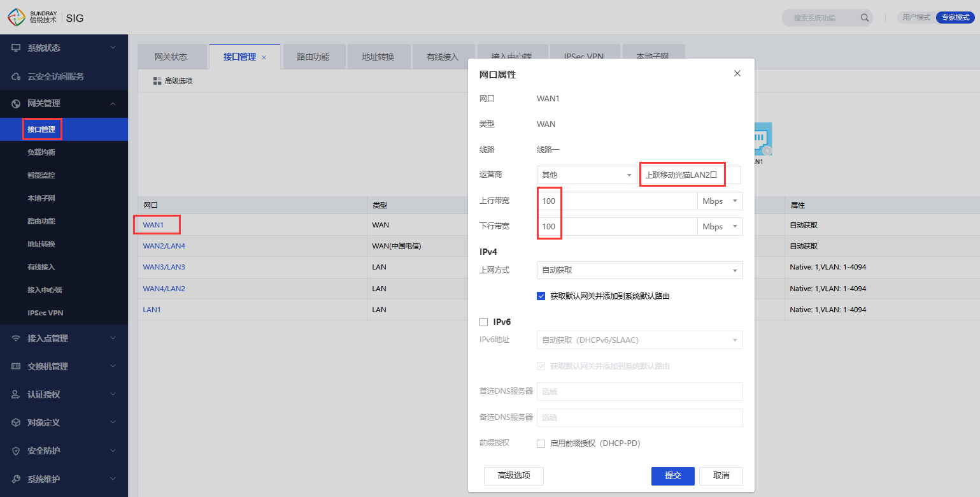
Task: Click the 认证授权 user icon
Action: pos(16,395)
